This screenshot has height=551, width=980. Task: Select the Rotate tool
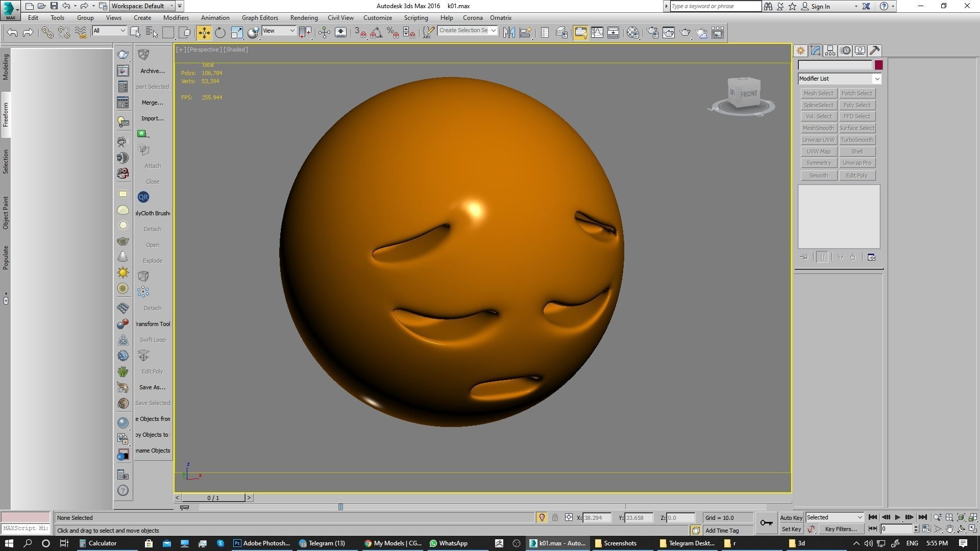220,33
